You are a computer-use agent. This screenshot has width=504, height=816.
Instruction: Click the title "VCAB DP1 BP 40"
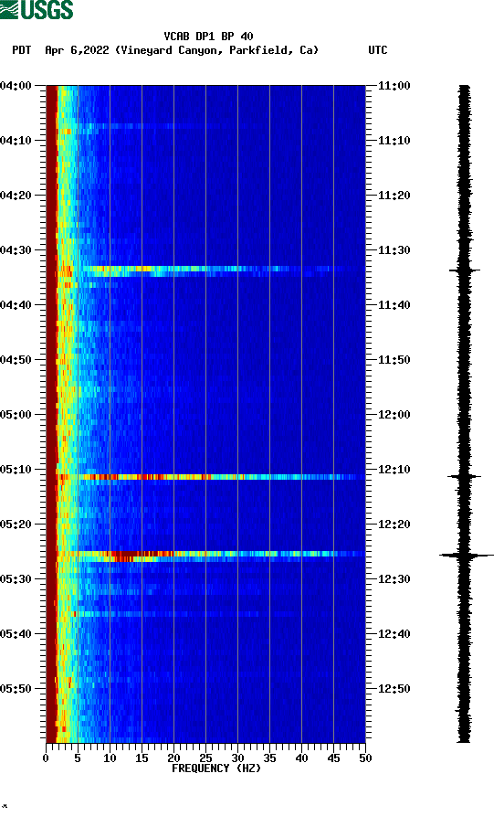click(208, 37)
